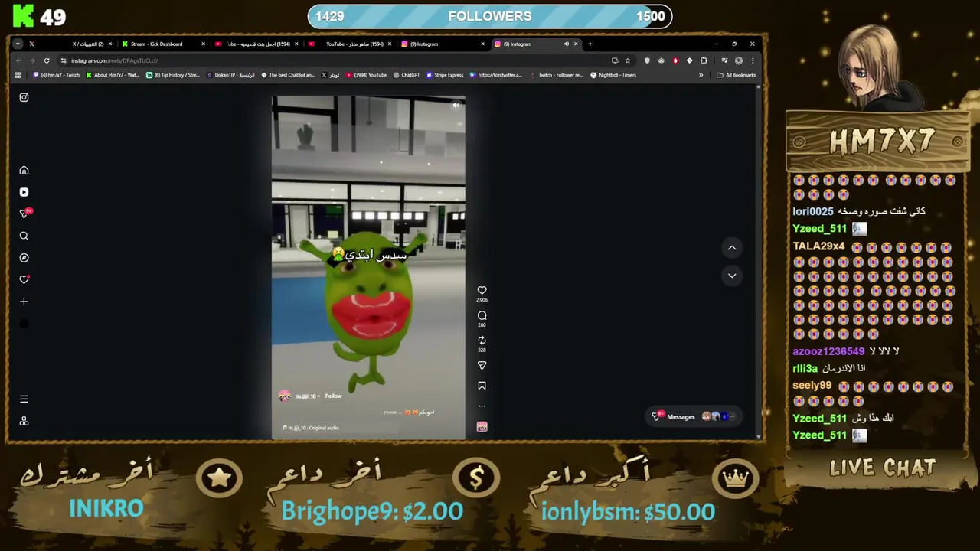Open the Search magnifier in sidebar
Image resolution: width=980 pixels, height=551 pixels.
(x=24, y=236)
